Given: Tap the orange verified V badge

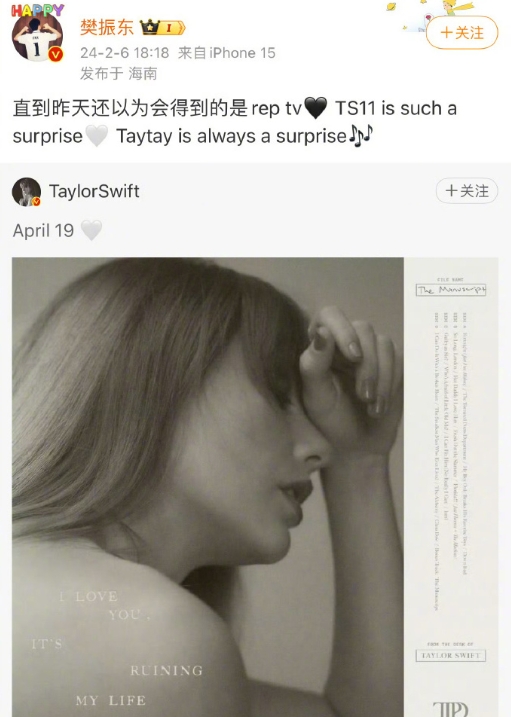Looking at the screenshot, I should coord(55,54).
